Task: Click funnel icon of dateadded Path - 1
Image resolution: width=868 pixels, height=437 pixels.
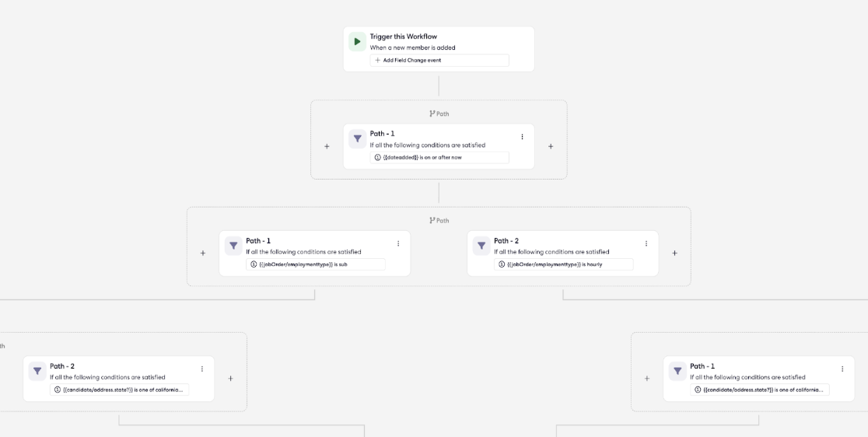Action: pyautogui.click(x=357, y=139)
